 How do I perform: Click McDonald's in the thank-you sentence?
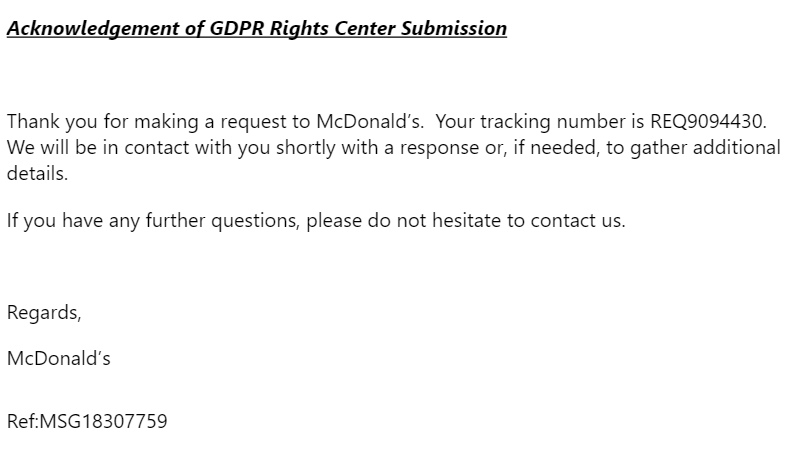pyautogui.click(x=371, y=122)
